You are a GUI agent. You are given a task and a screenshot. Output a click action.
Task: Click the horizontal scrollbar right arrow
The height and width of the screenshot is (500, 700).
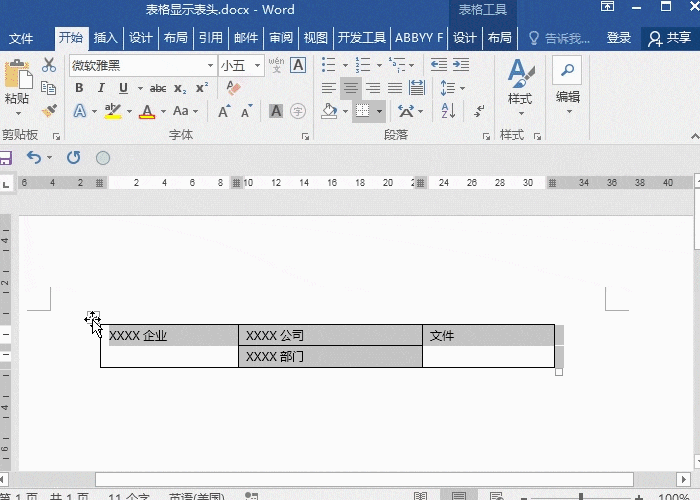coord(683,479)
